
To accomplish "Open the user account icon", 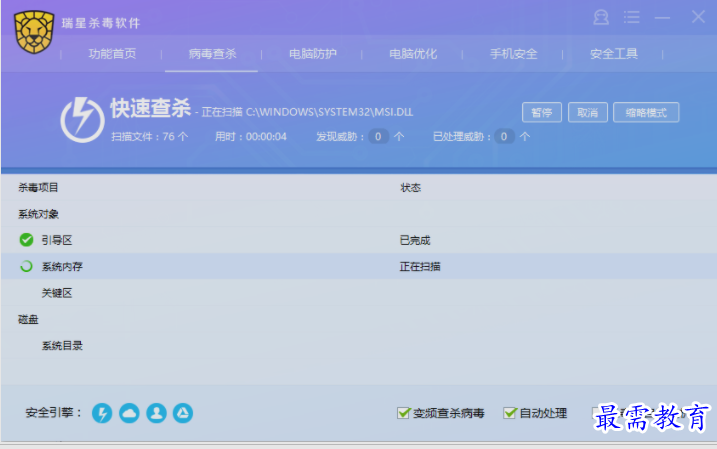I will (x=601, y=18).
